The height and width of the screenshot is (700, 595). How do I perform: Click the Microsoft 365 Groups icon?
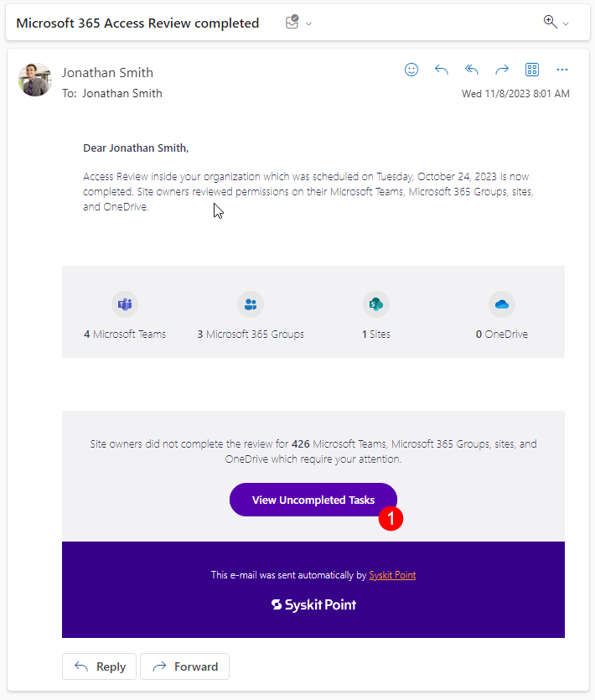coord(250,304)
